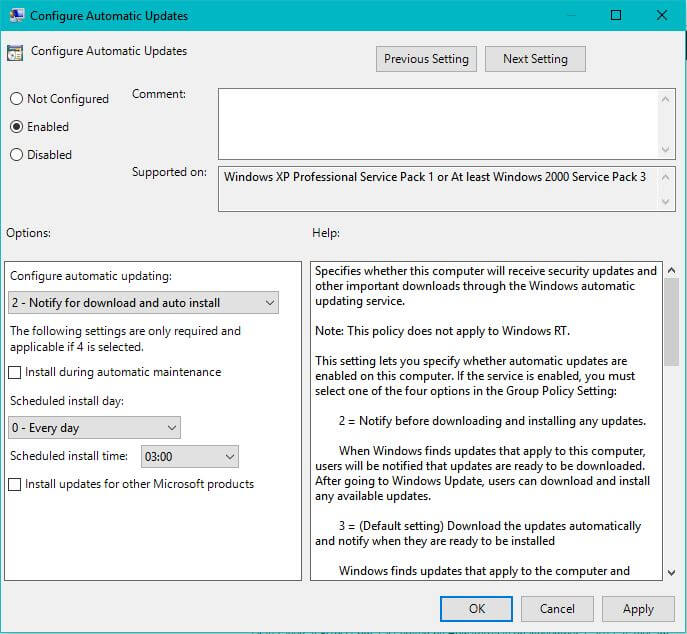Click the Help panel scroll down arrow
The height and width of the screenshot is (634, 687).
[x=669, y=571]
